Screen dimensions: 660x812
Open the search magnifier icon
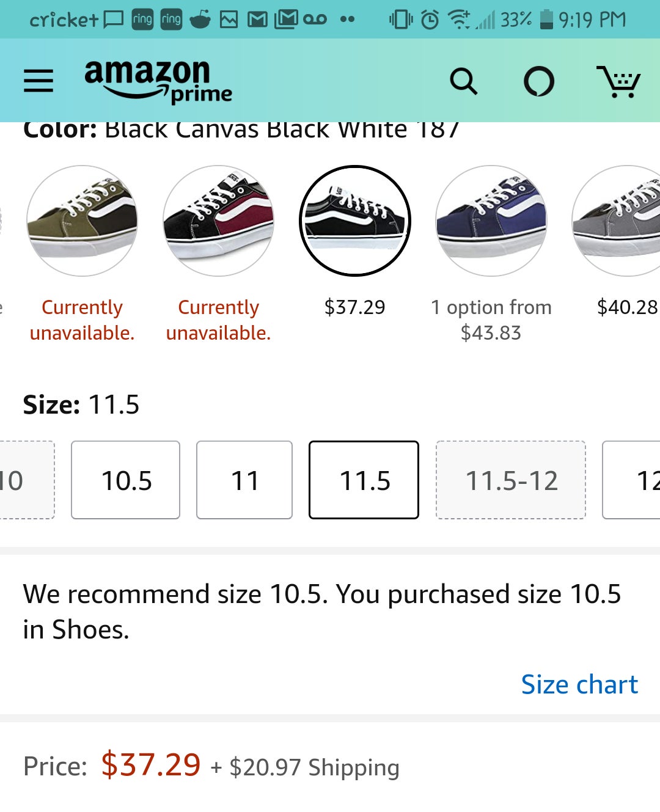(464, 81)
